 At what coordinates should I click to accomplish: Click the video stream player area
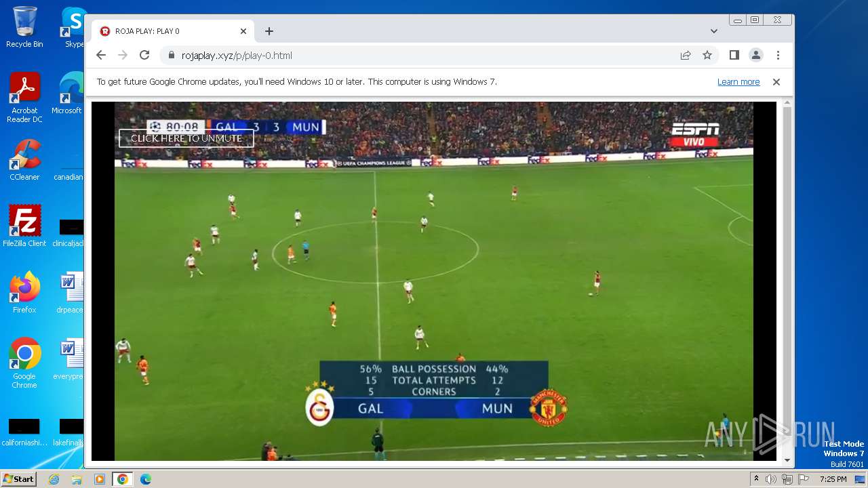coord(434,281)
